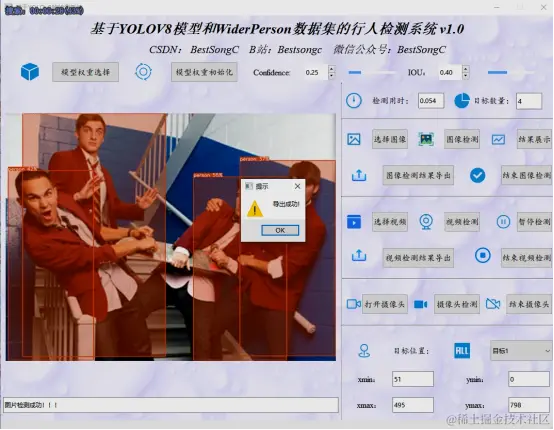The width and height of the screenshot is (554, 430).
Task: Click 图像检测 button
Action: 462,139
